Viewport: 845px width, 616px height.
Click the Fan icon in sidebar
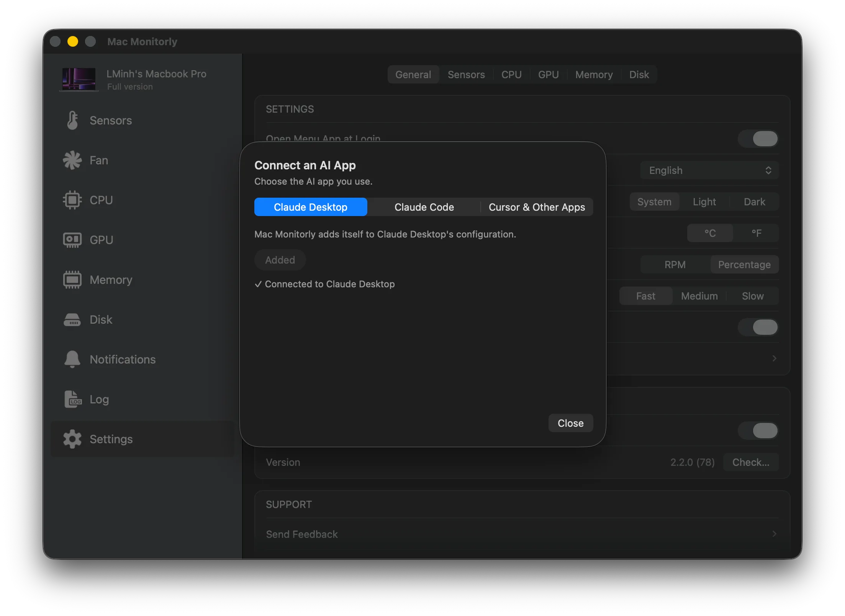[72, 160]
